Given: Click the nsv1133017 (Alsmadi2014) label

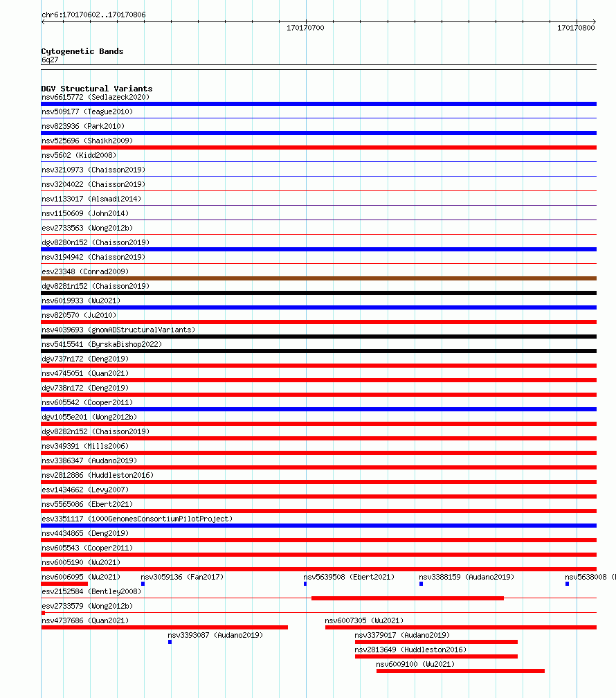Looking at the screenshot, I should click(91, 199).
